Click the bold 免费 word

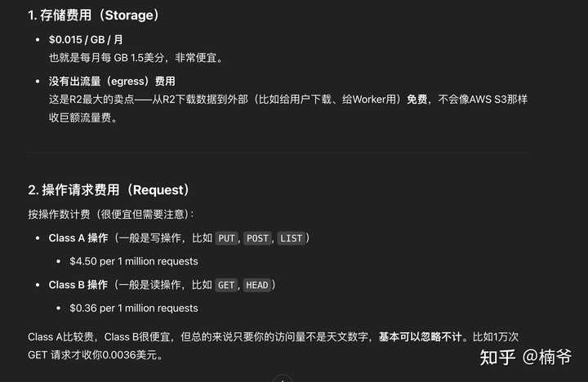pos(417,100)
